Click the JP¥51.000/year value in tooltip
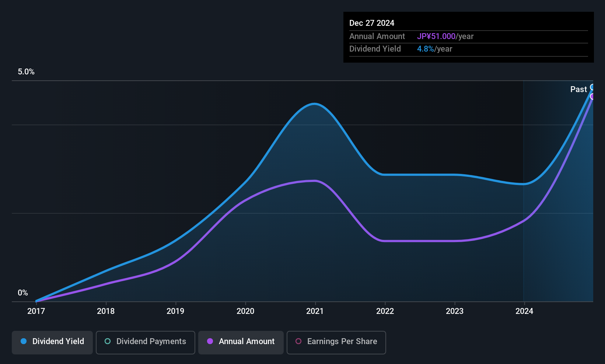The image size is (605, 364). point(445,36)
